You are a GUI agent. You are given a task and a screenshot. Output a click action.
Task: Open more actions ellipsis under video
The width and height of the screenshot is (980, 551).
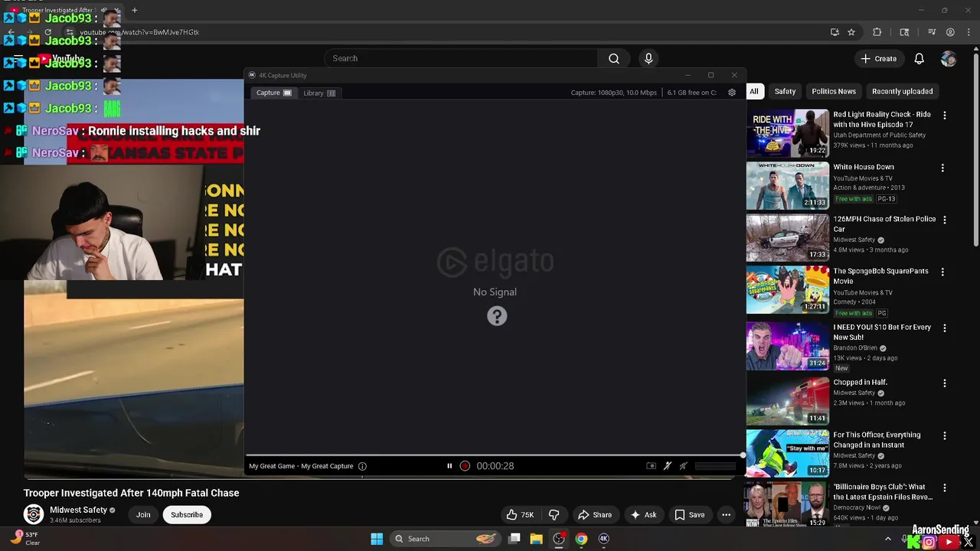726,515
